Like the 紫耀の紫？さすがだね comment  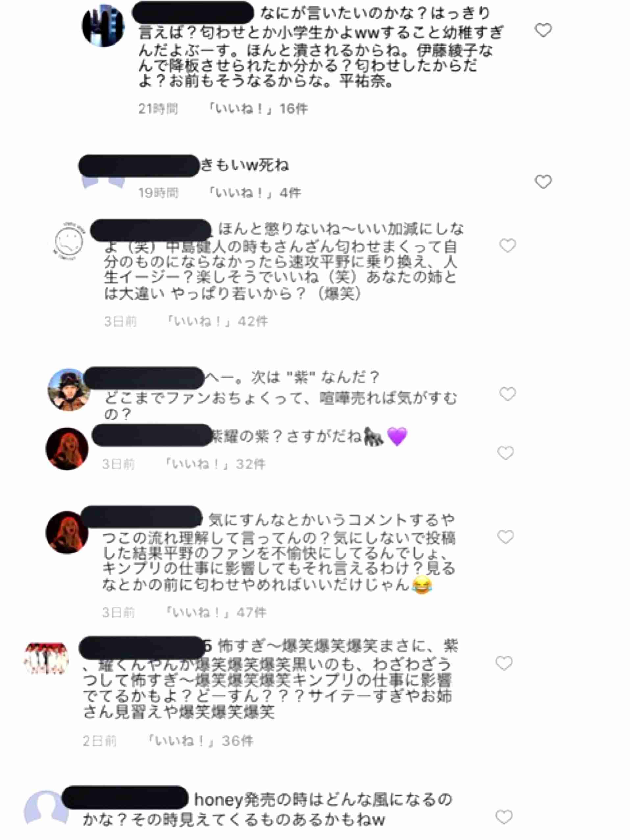tap(505, 453)
